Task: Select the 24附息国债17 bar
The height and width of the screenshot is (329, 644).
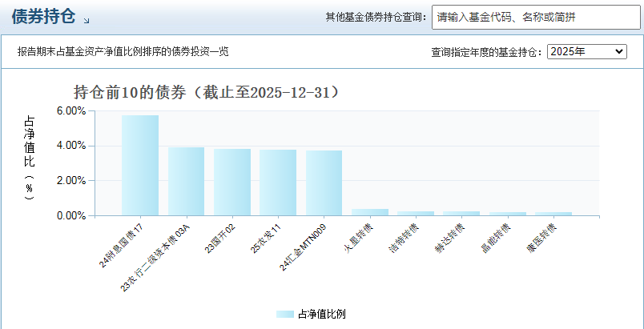Action: point(140,166)
